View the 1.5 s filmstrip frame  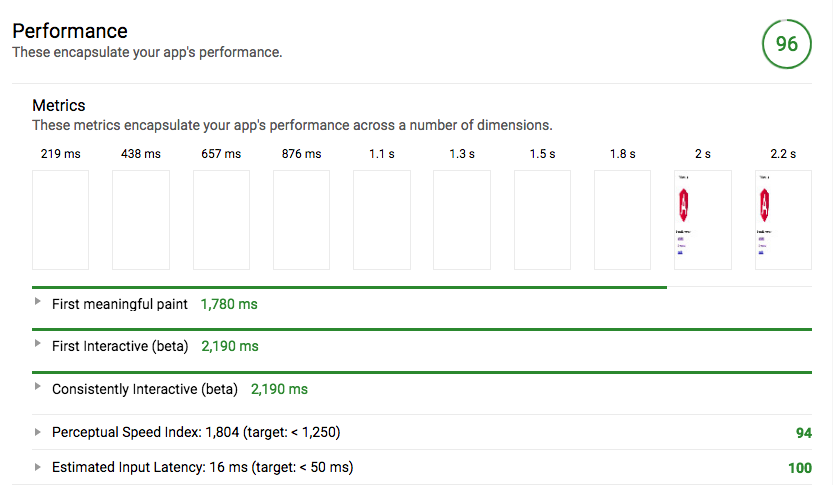point(542,220)
